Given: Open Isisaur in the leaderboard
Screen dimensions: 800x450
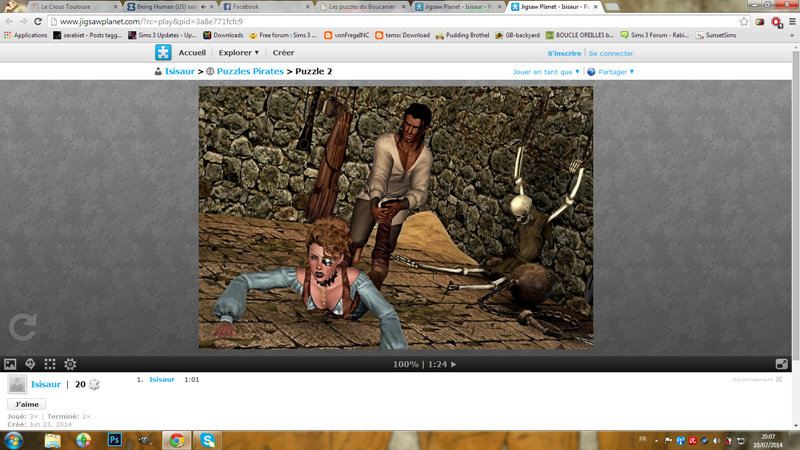Looking at the screenshot, I should tap(162, 380).
